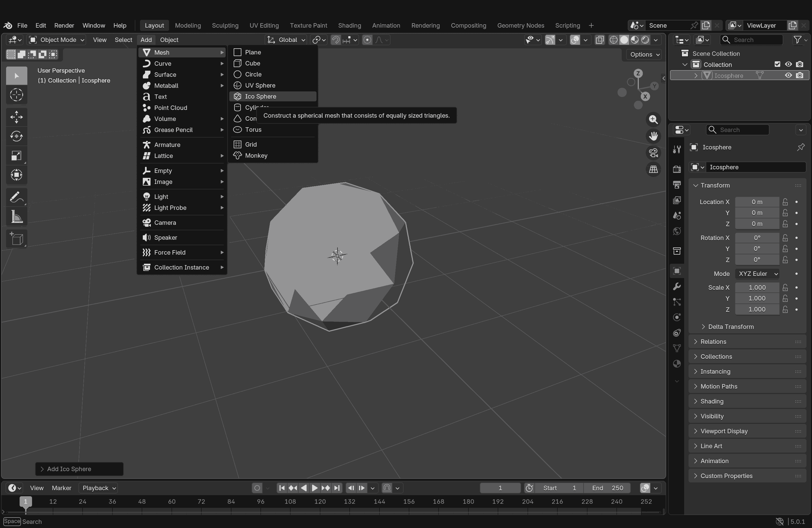Select the Rotate tool icon
This screenshot has height=528, width=812.
[x=16, y=136]
